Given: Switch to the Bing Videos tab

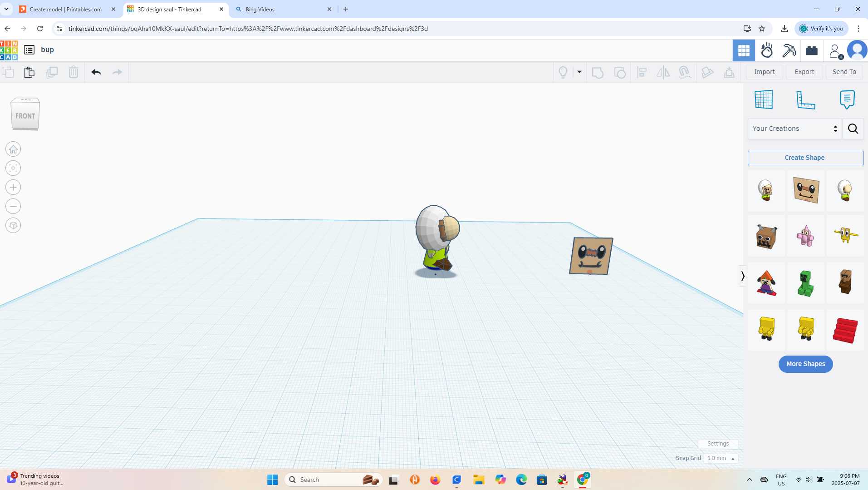Looking at the screenshot, I should click(x=284, y=9).
